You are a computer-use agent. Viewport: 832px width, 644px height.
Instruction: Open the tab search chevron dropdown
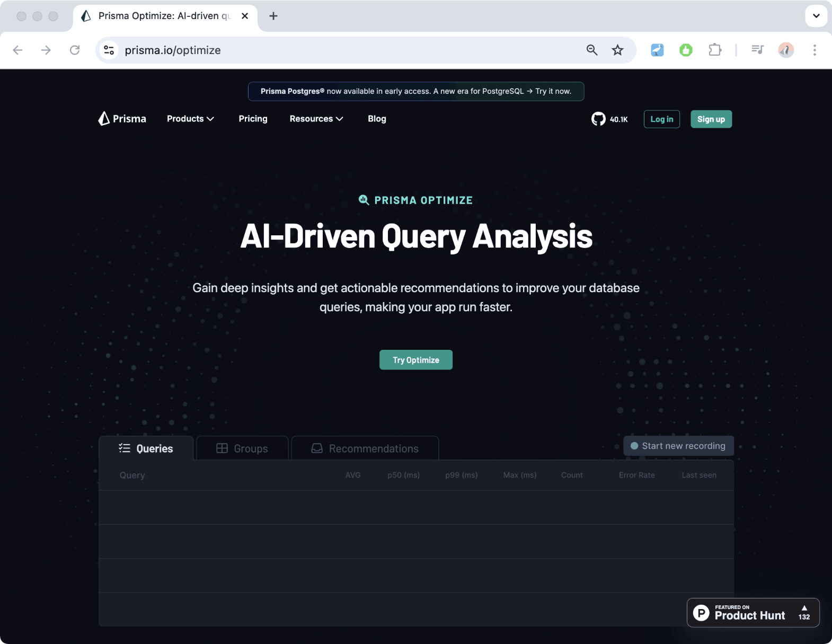pyautogui.click(x=816, y=16)
